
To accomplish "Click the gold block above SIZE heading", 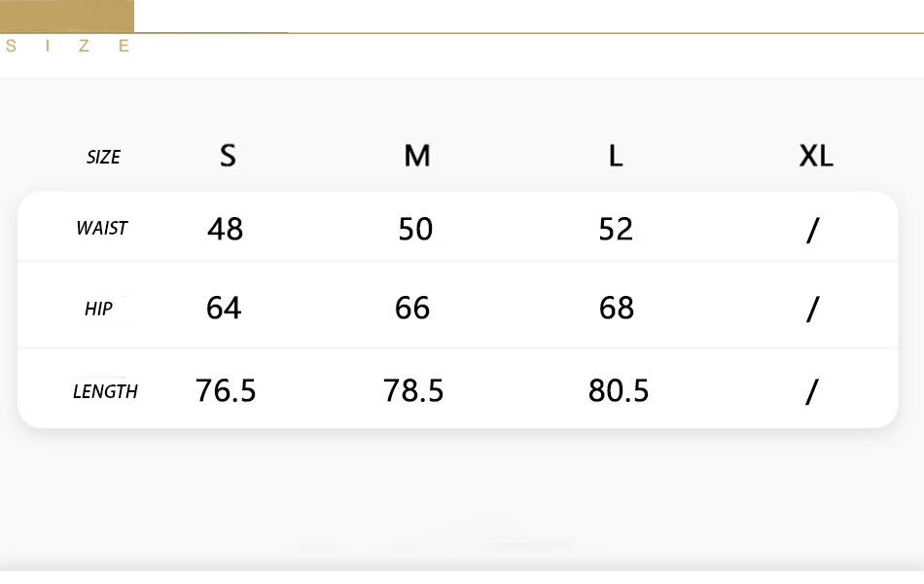I will (x=66, y=16).
